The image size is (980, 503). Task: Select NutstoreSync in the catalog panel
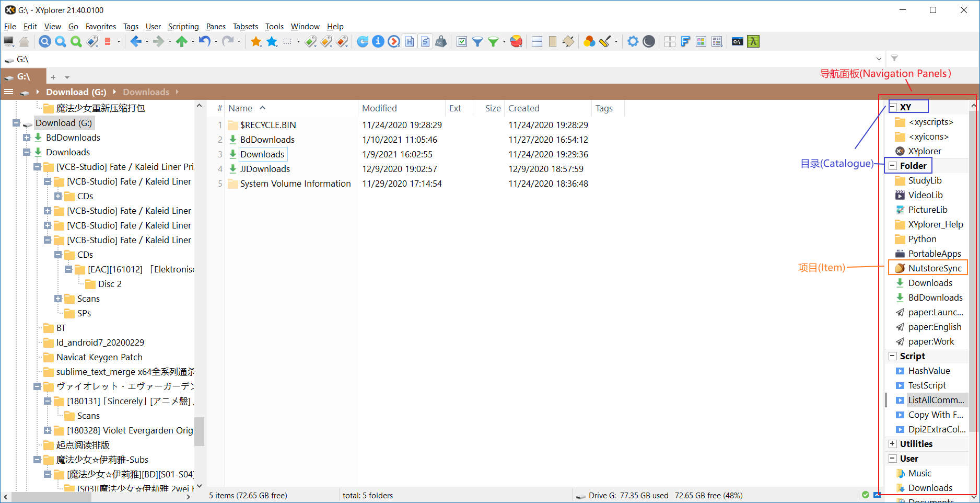[931, 268]
